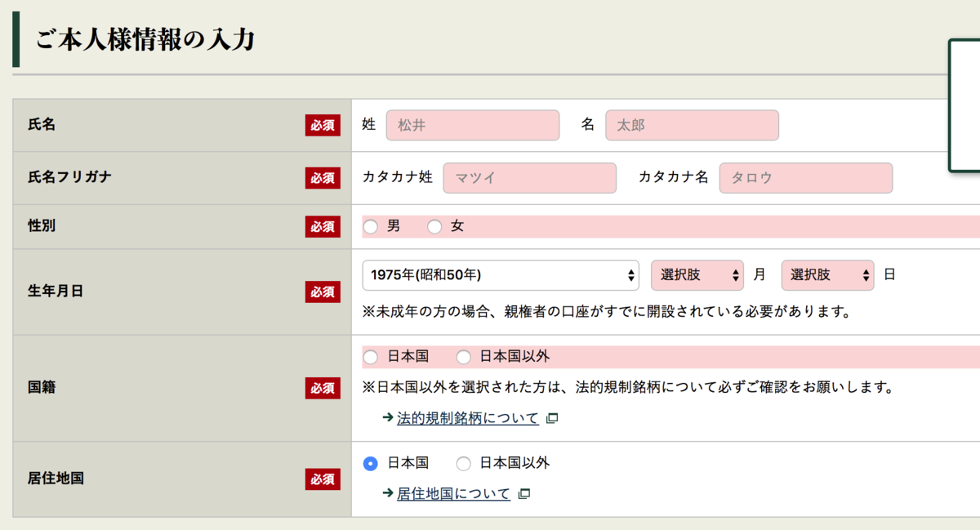Screen dimensions: 980x530
Task: Click the 必須 badge in 氏名 row
Action: tap(323, 125)
